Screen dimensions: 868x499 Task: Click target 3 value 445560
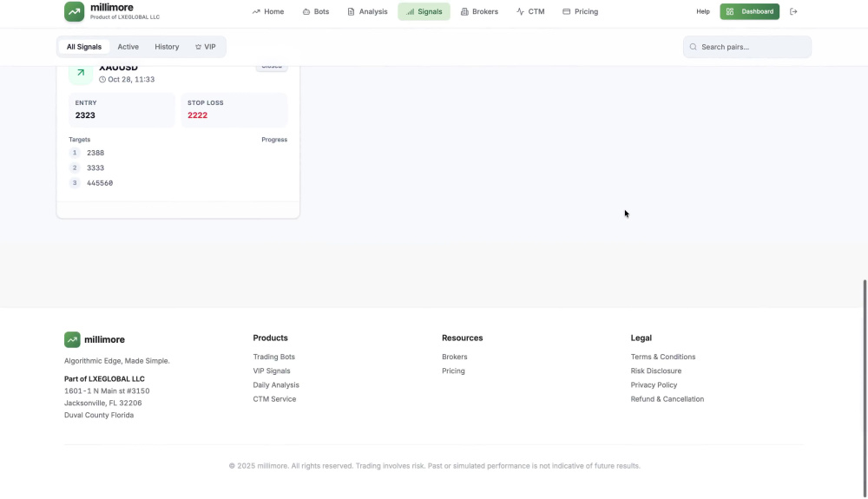(x=100, y=183)
